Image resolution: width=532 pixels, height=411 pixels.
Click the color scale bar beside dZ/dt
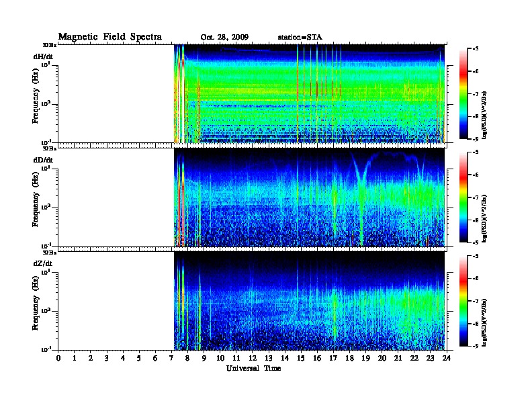point(463,301)
